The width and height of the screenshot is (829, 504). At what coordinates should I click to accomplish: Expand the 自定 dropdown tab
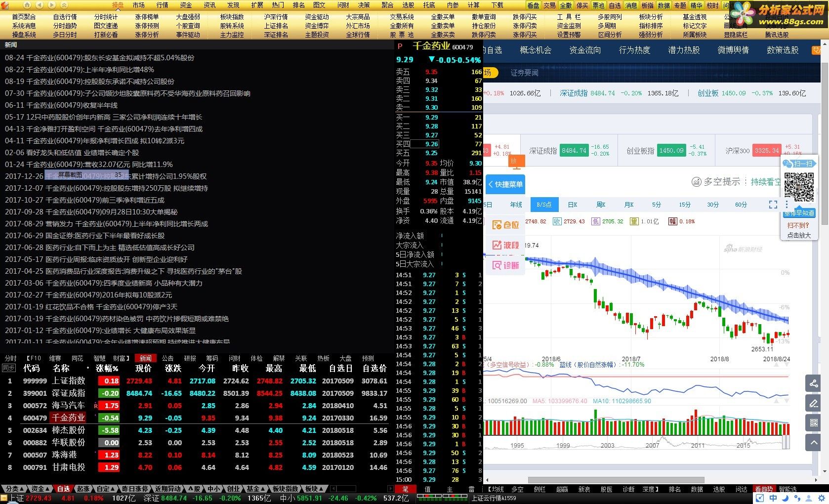click(106, 489)
